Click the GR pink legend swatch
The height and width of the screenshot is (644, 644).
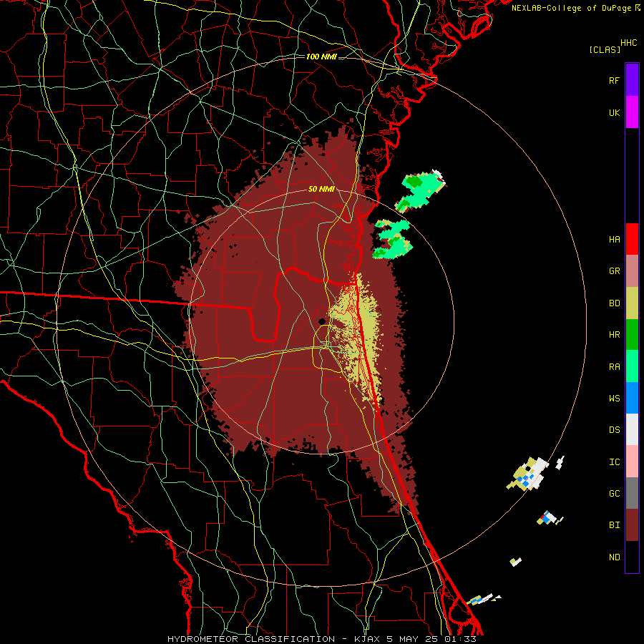(632, 270)
